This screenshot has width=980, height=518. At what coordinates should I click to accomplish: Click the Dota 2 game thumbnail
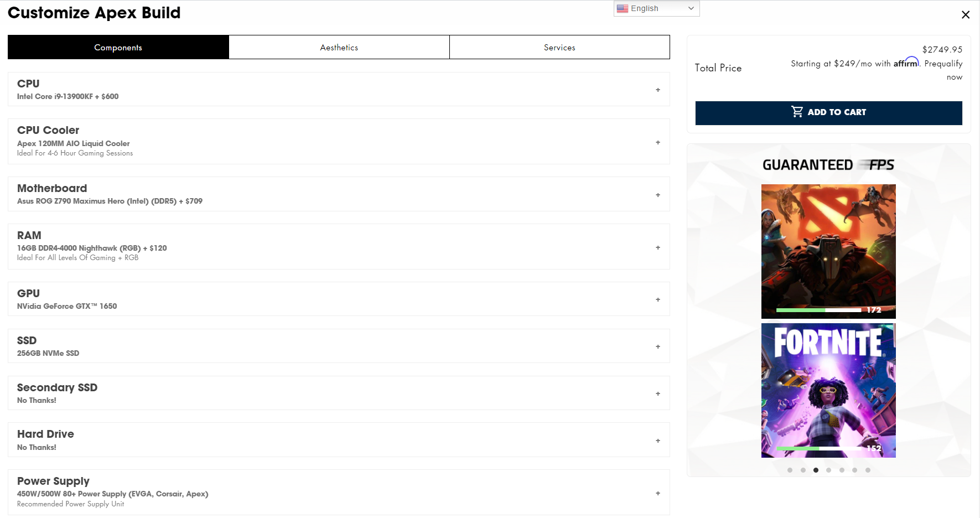pos(828,251)
